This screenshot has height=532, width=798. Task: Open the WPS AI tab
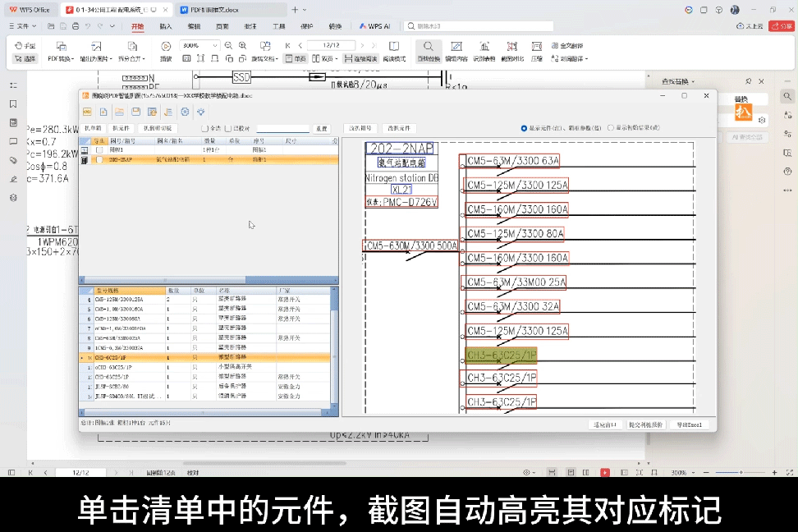point(374,26)
